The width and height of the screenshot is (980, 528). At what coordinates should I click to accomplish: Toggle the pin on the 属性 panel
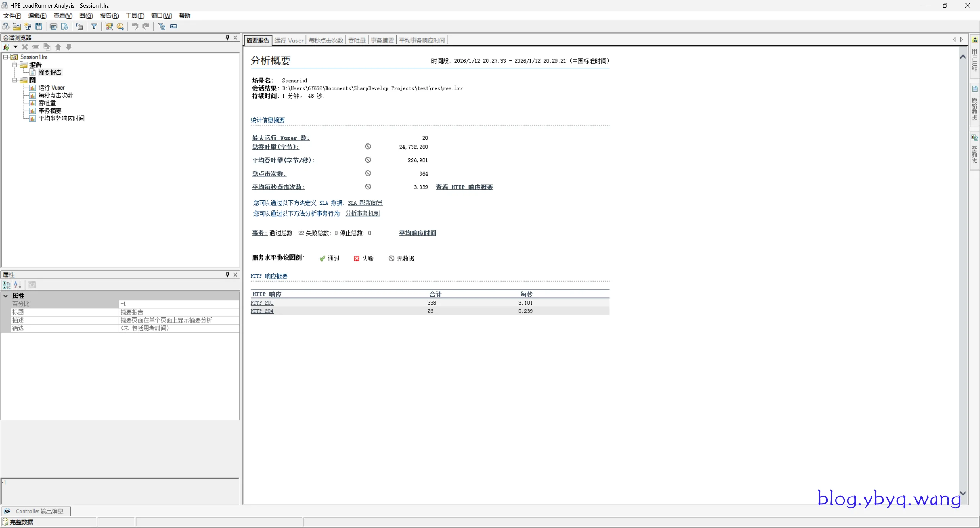227,275
